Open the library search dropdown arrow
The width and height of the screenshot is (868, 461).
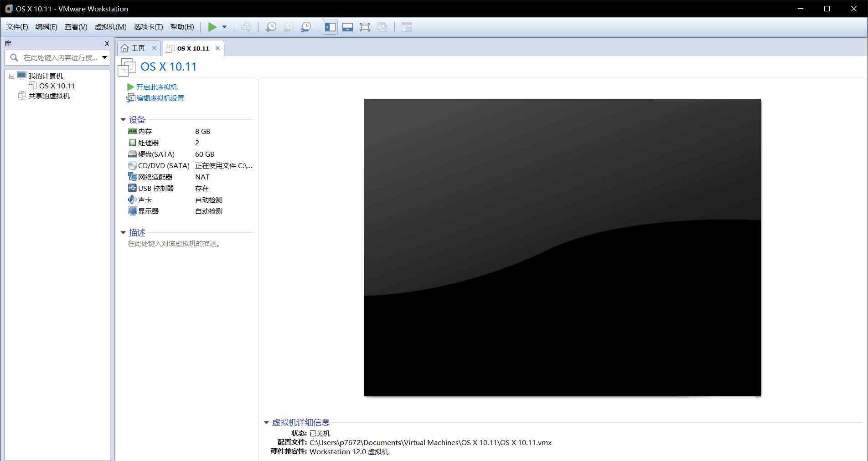point(104,57)
